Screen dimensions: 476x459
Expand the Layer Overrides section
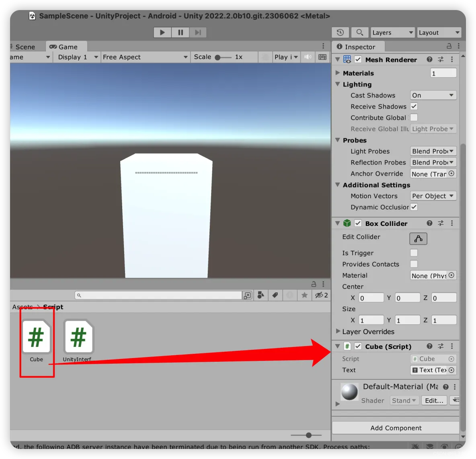338,331
